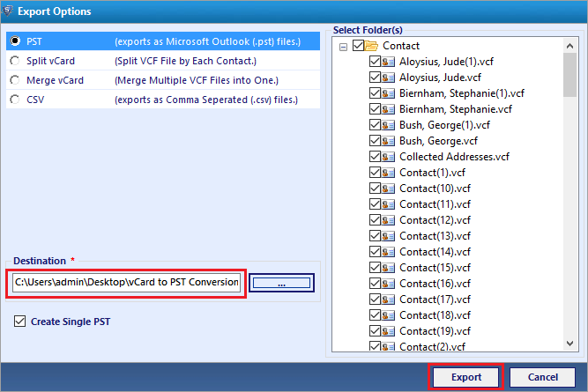Click the vCard icon for Bush, George.vcf
Screen dimensions: 588x392
[388, 141]
